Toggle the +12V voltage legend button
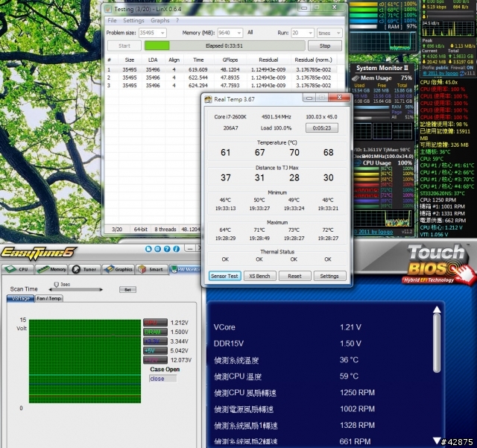477x448 pixels. click(x=155, y=360)
